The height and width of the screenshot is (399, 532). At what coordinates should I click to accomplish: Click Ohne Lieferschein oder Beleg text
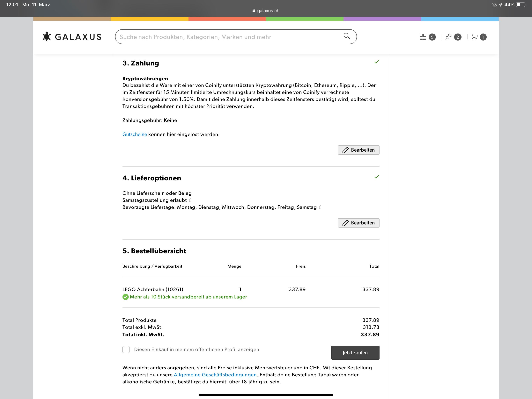coord(157,193)
